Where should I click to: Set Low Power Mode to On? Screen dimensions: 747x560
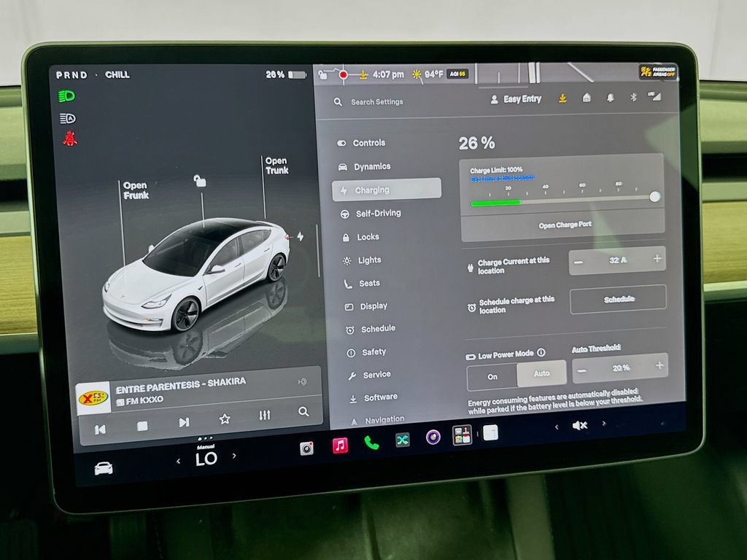coord(492,377)
